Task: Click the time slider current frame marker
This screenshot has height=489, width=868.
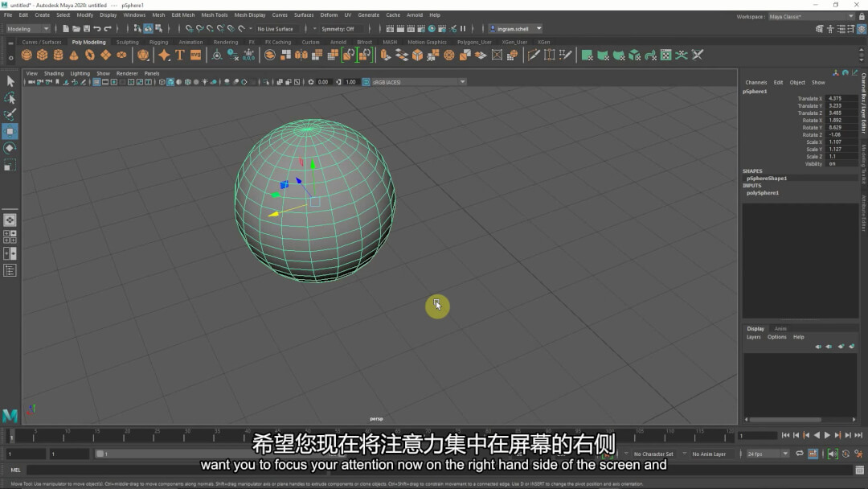Action: click(11, 437)
